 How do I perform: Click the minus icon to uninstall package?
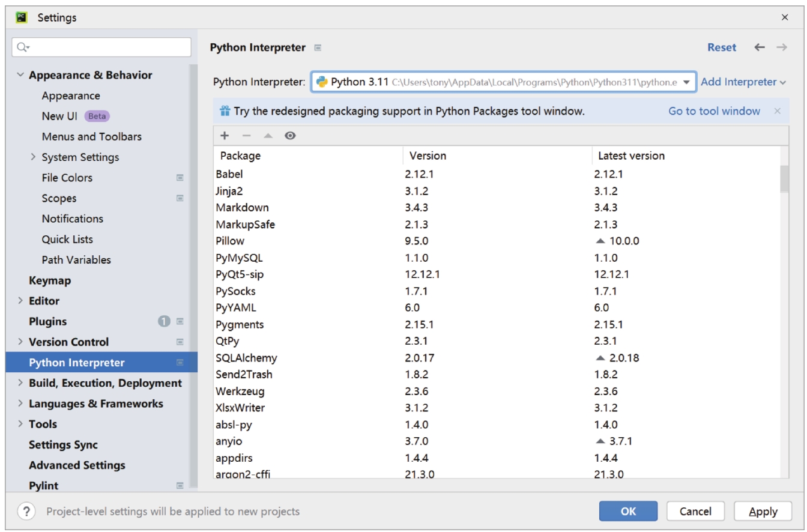(x=246, y=136)
